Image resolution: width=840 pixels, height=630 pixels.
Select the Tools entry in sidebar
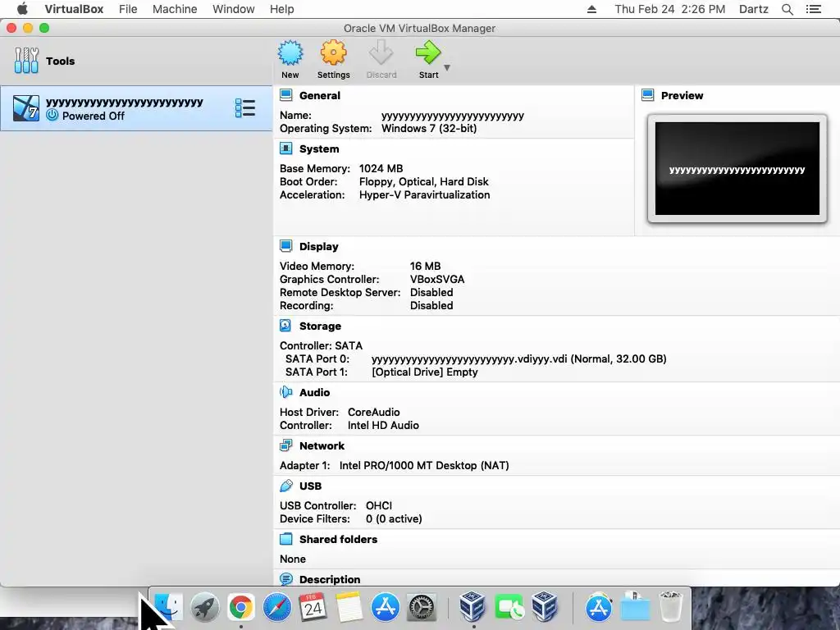(x=136, y=61)
